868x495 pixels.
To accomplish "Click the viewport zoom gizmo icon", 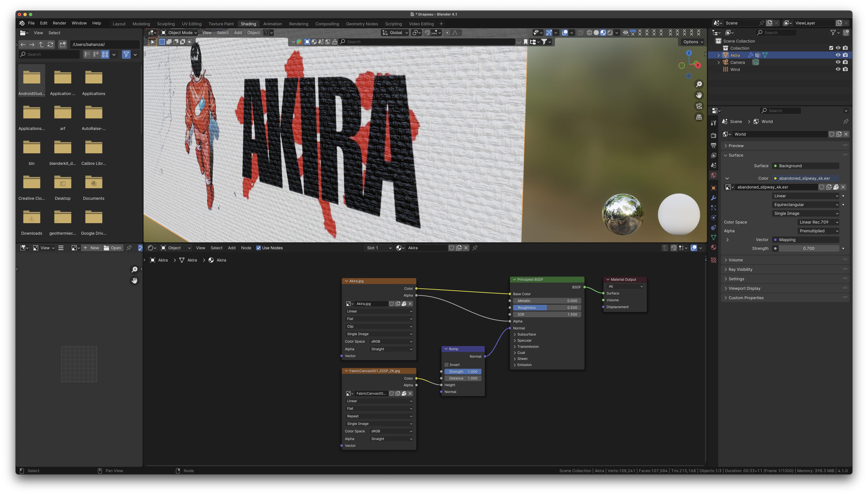I will tap(699, 84).
